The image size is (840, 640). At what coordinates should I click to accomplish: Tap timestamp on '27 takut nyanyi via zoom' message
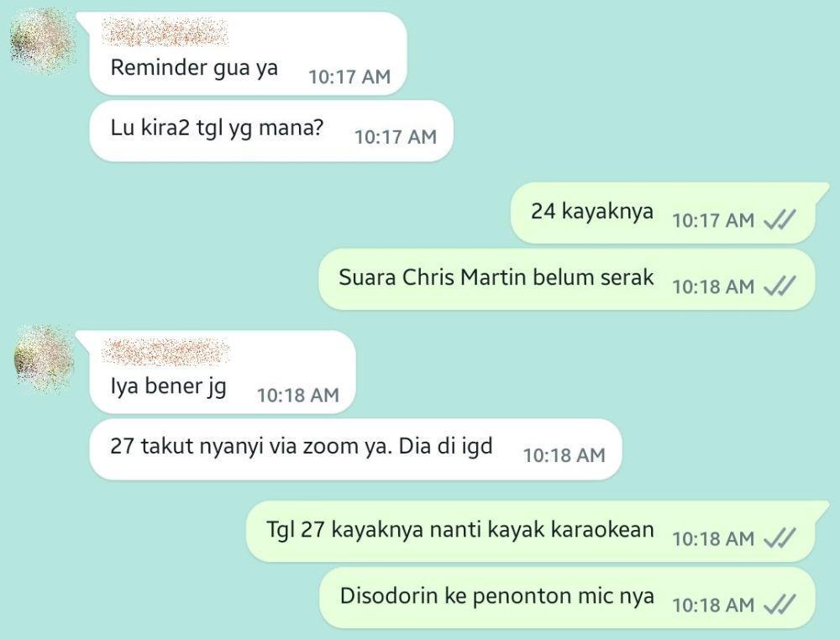pos(564,455)
